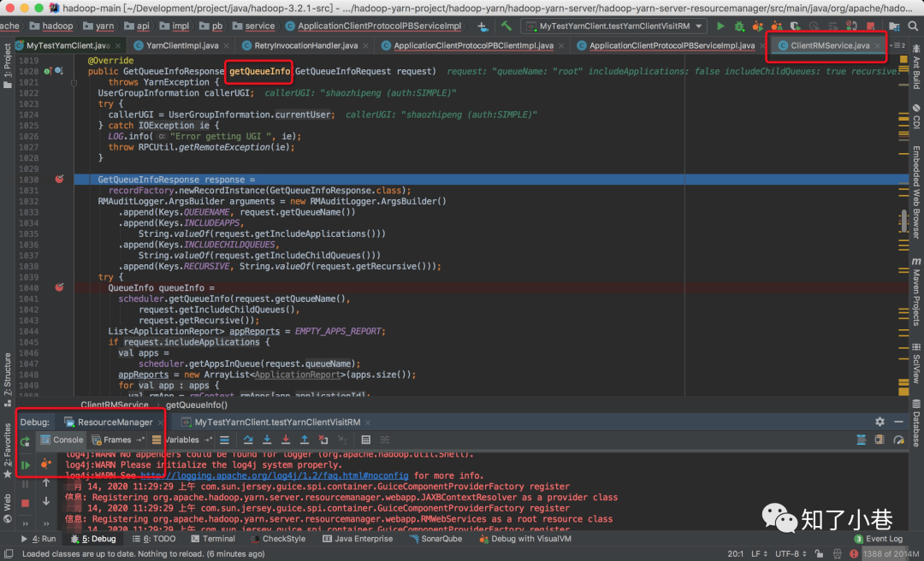The width and height of the screenshot is (924, 561).
Task: Open run configuration dropdown MyTestYarnClient.testYarnClientVisitRM
Action: click(614, 26)
